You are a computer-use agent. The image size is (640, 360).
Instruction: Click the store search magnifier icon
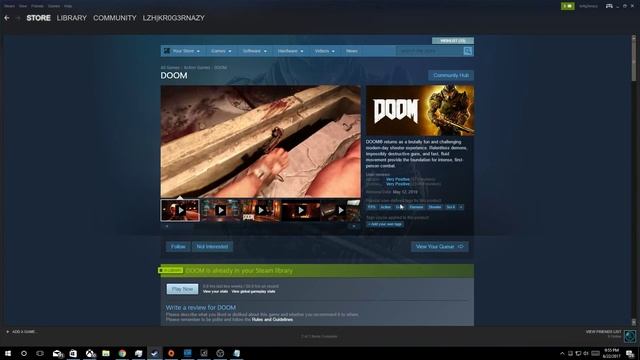point(468,51)
